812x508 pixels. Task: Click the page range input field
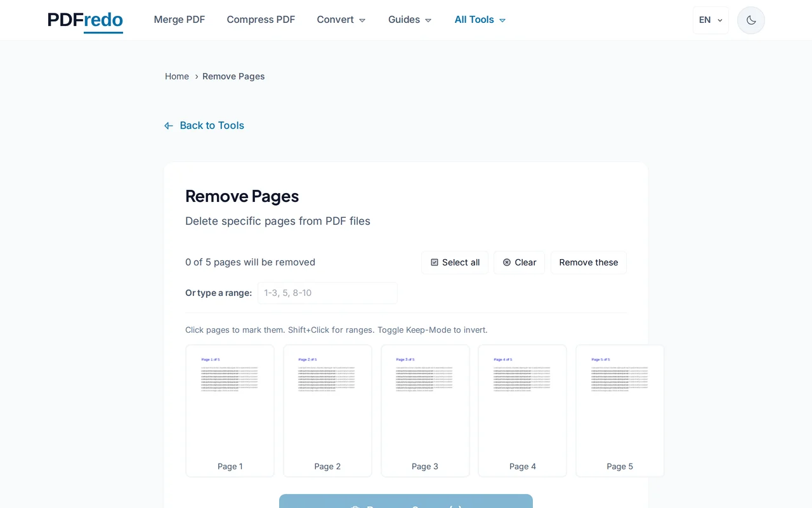click(327, 293)
